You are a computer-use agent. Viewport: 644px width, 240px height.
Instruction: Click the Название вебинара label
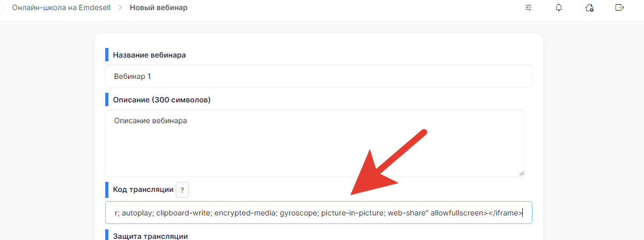[x=150, y=55]
